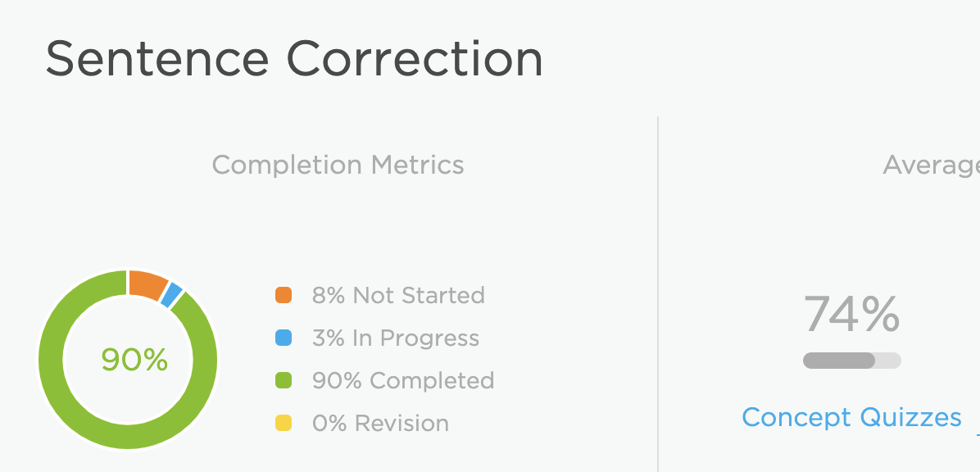This screenshot has width=980, height=472.
Task: Click the gray average score progress bar
Action: pyautogui.click(x=839, y=361)
